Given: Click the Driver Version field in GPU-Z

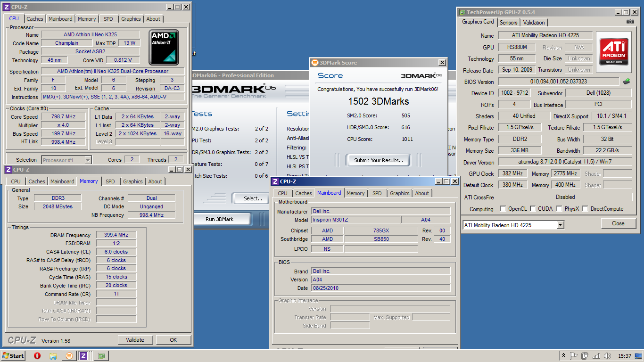Looking at the screenshot, I should pos(565,162).
